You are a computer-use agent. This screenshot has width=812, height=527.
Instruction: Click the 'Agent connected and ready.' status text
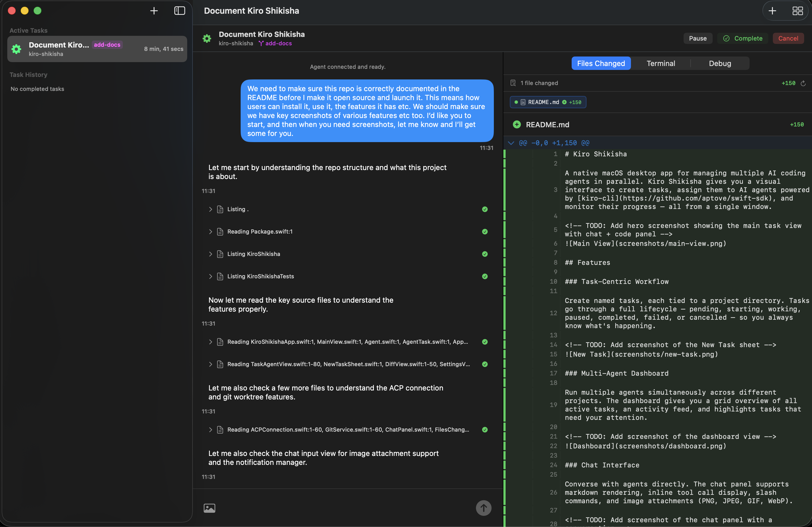point(347,67)
